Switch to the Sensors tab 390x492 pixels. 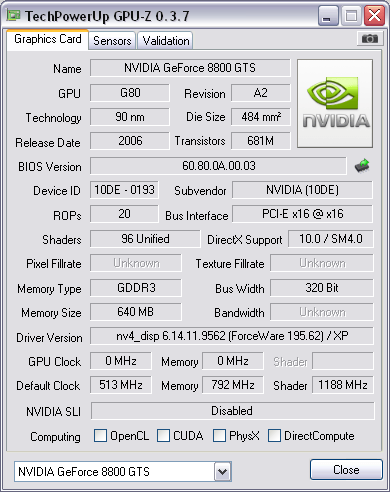[112, 41]
